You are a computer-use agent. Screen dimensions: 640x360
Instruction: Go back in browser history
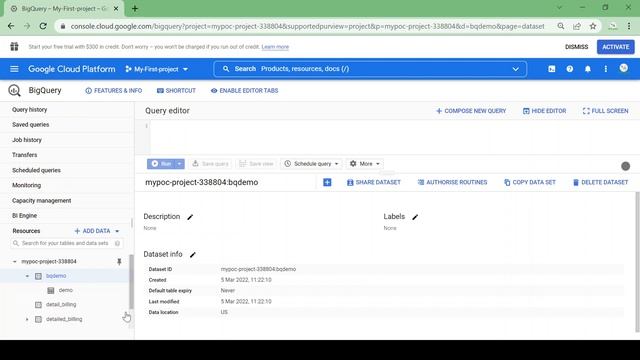pos(11,26)
